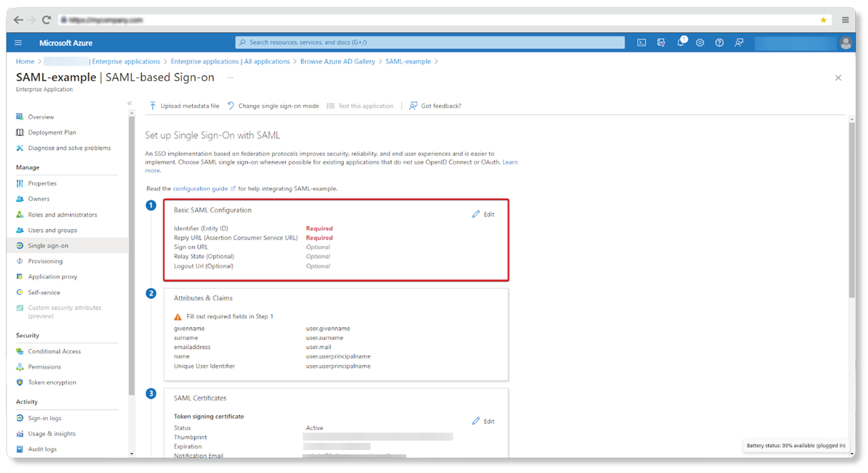Click the browser back arrow
Viewport: 868px width, 473px height.
(x=18, y=20)
